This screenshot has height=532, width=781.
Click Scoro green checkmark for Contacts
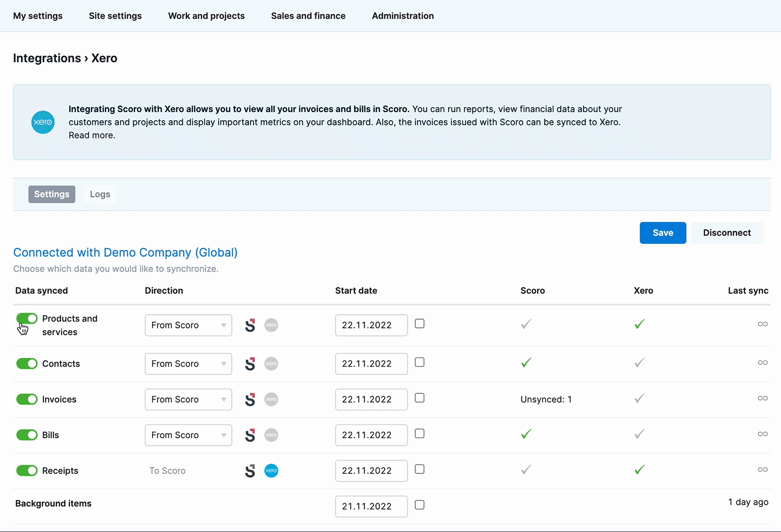[526, 363]
